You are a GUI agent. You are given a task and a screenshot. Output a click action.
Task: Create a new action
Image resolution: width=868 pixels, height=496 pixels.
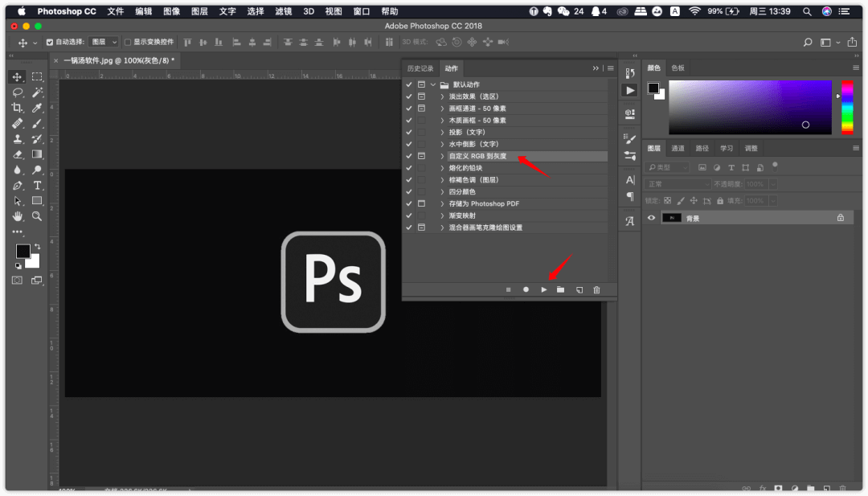pyautogui.click(x=579, y=289)
